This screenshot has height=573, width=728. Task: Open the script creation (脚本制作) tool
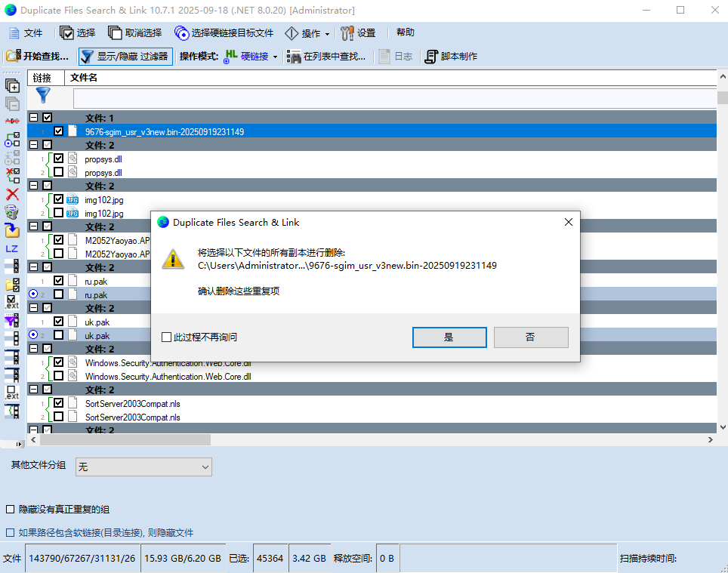click(451, 56)
